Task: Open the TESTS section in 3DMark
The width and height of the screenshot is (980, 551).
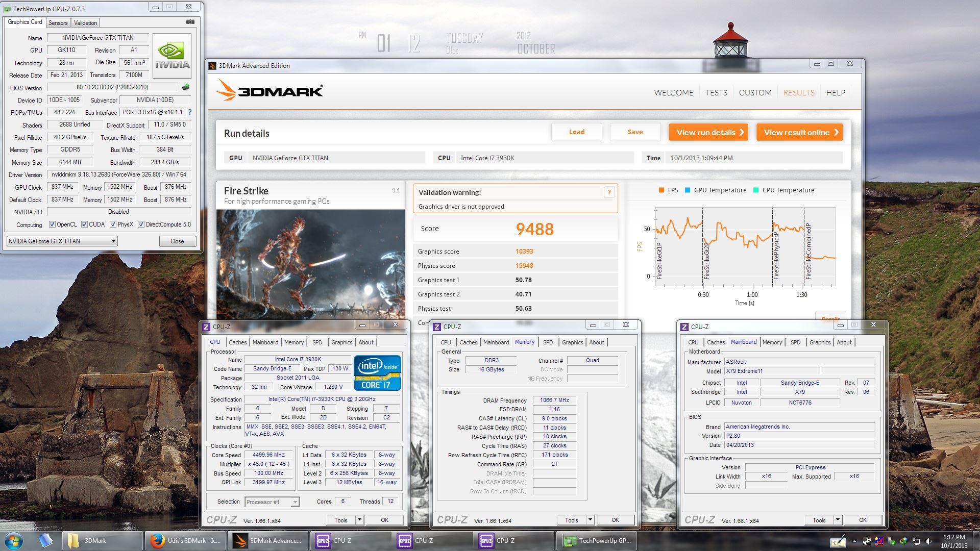Action: [x=716, y=92]
